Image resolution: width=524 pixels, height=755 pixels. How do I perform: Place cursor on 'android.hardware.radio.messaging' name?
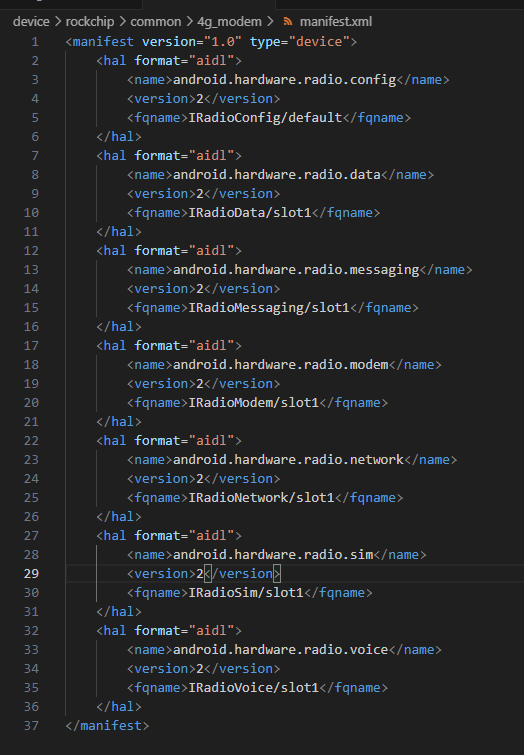pos(296,270)
